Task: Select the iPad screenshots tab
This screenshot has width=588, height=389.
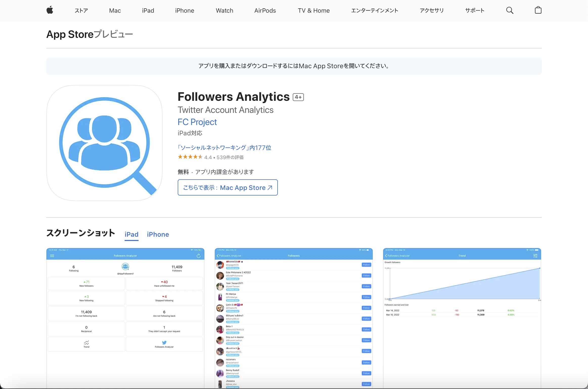Action: click(x=131, y=234)
